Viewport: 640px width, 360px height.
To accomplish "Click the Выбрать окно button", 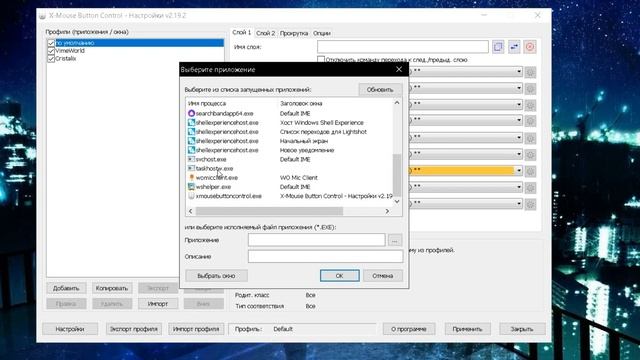I will [216, 276].
